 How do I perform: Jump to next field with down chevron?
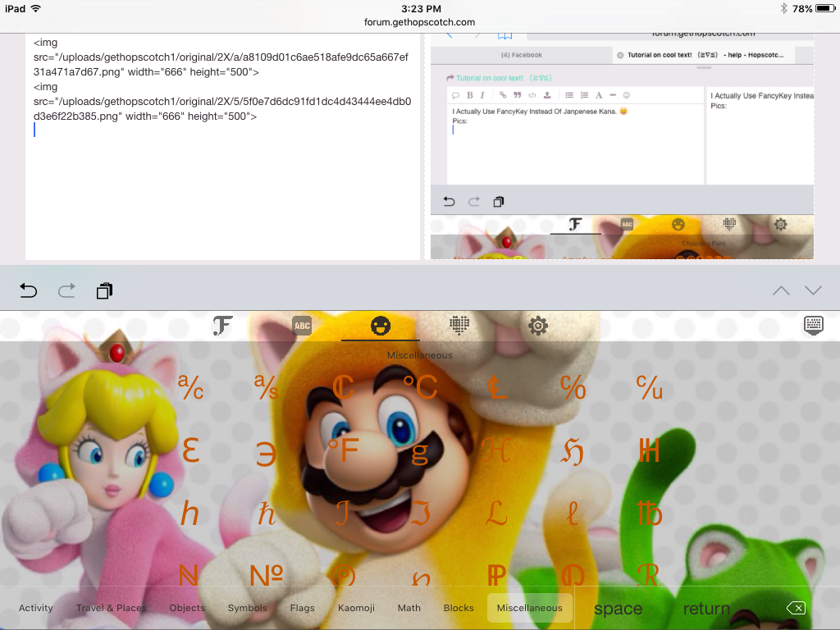tap(813, 290)
